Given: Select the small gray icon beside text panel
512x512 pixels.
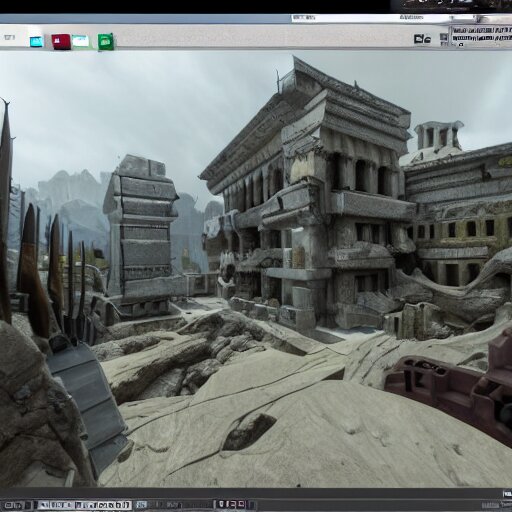Looking at the screenshot, I should click(444, 38).
